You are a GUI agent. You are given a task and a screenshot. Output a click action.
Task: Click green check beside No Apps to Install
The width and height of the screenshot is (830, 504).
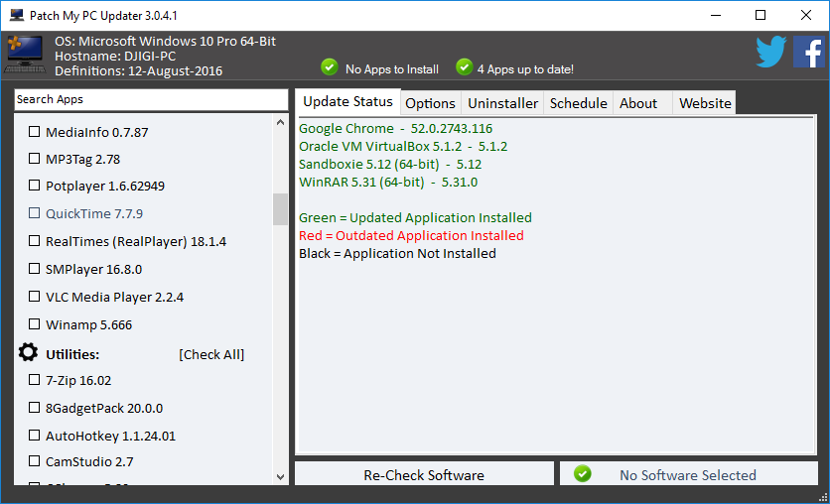click(330, 67)
